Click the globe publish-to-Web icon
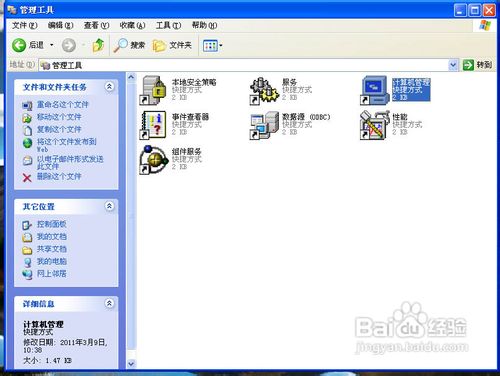500x376 pixels. [27, 143]
